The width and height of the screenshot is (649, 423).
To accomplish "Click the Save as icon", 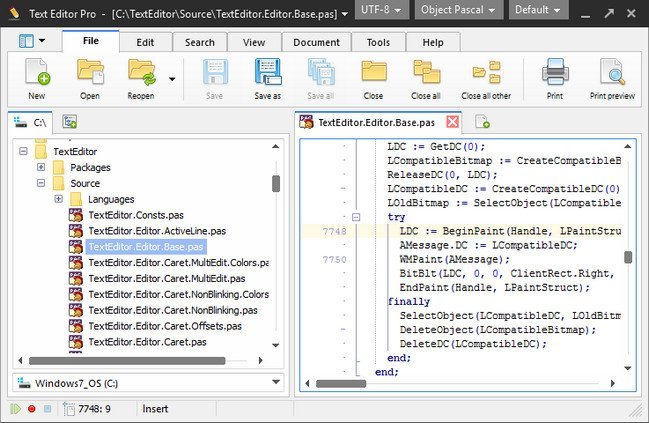I will click(267, 74).
